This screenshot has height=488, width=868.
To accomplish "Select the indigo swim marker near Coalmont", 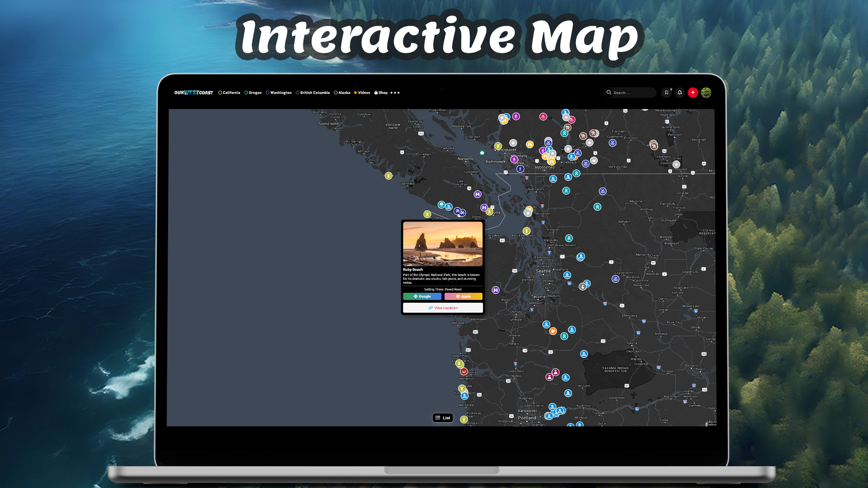I will pos(613,143).
